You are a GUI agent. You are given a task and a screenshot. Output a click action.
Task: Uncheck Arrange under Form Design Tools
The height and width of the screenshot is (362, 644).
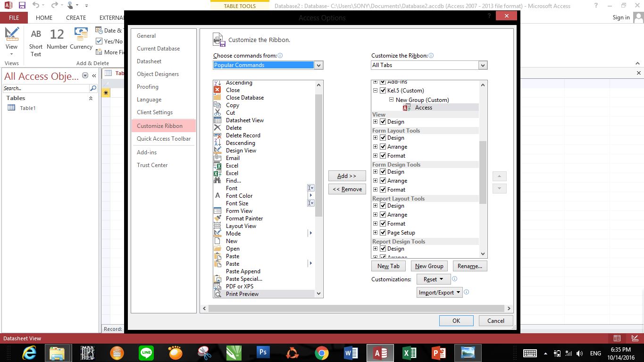pyautogui.click(x=383, y=181)
